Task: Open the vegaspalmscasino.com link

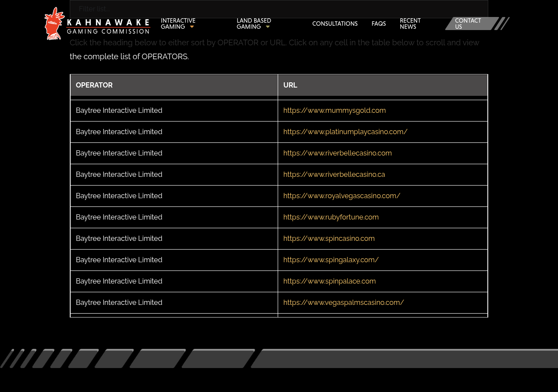Action: (344, 303)
